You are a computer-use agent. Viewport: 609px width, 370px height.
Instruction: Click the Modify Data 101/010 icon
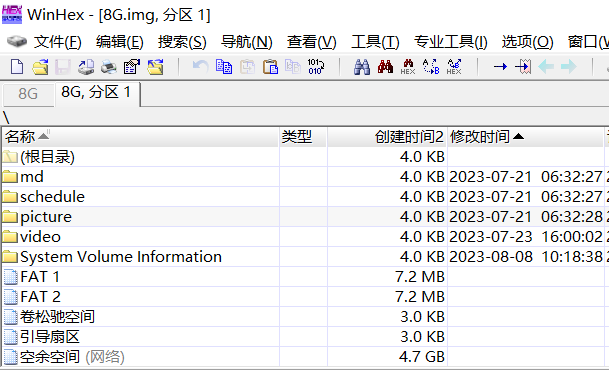tap(316, 67)
